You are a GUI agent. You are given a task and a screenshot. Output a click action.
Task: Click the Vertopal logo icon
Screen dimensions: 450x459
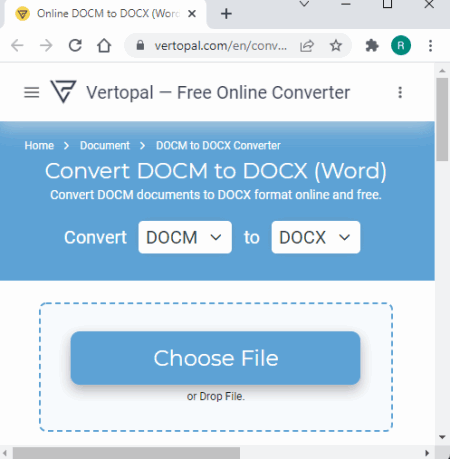(x=63, y=91)
